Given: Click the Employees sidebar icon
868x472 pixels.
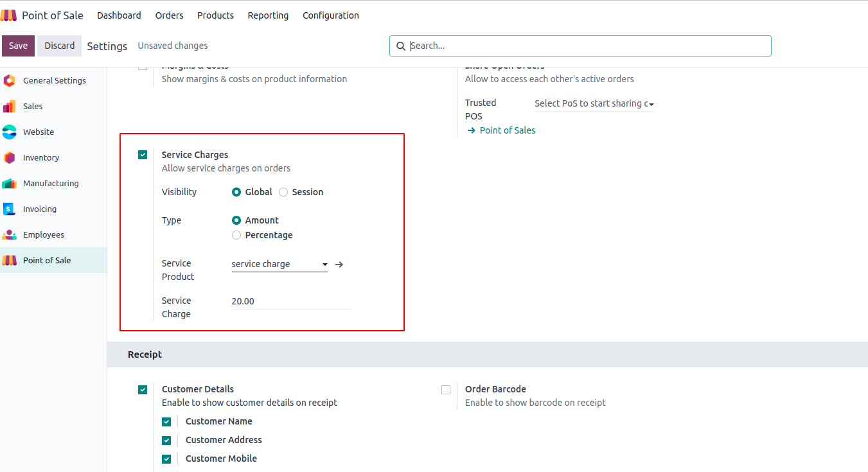Looking at the screenshot, I should pos(9,235).
